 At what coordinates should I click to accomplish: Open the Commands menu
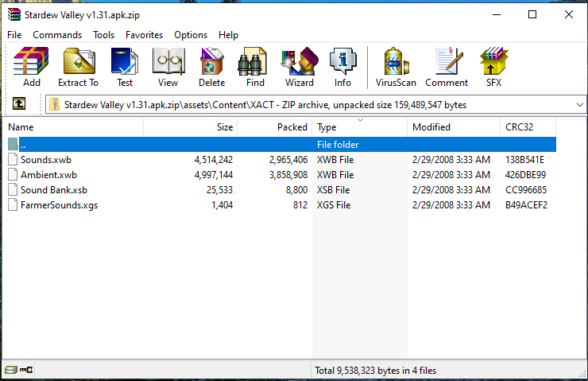pyautogui.click(x=57, y=35)
